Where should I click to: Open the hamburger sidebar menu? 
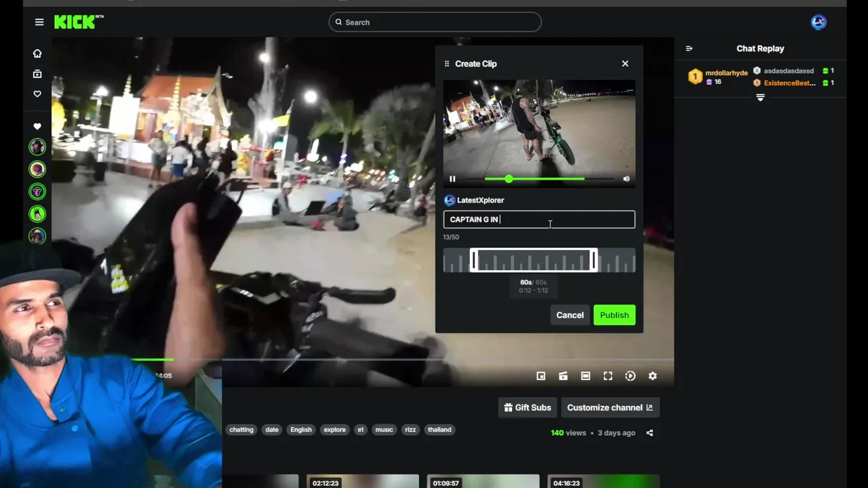click(39, 22)
